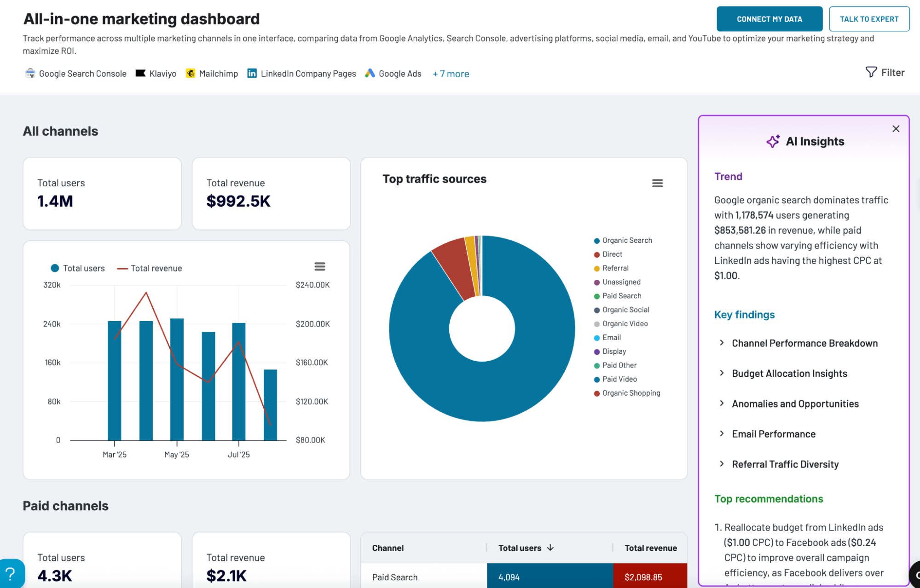Click the AI Insights sparkle icon
Image resolution: width=920 pixels, height=588 pixels.
[x=773, y=141]
